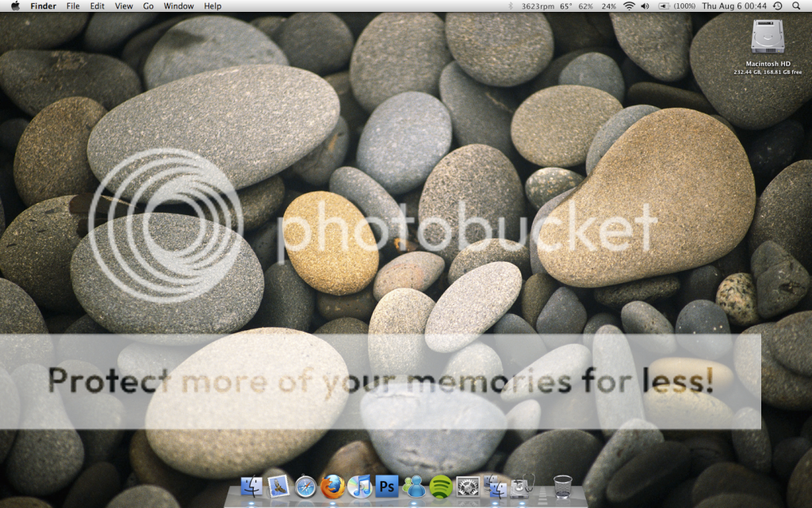Viewport: 812px width, 508px height.
Task: Click the Wi-Fi status icon
Action: [629, 6]
